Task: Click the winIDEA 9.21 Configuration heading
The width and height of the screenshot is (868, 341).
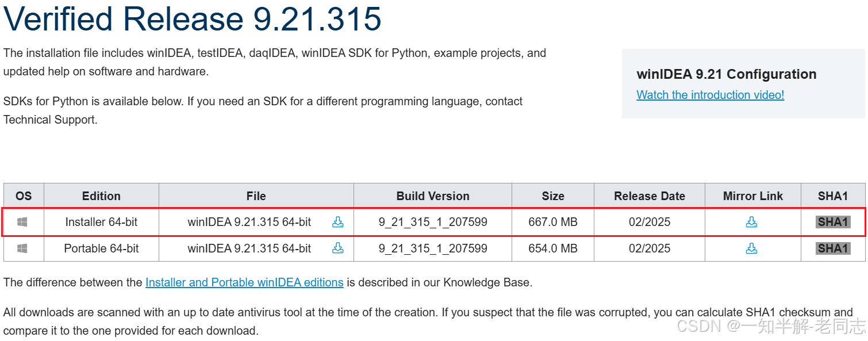Action: click(726, 74)
